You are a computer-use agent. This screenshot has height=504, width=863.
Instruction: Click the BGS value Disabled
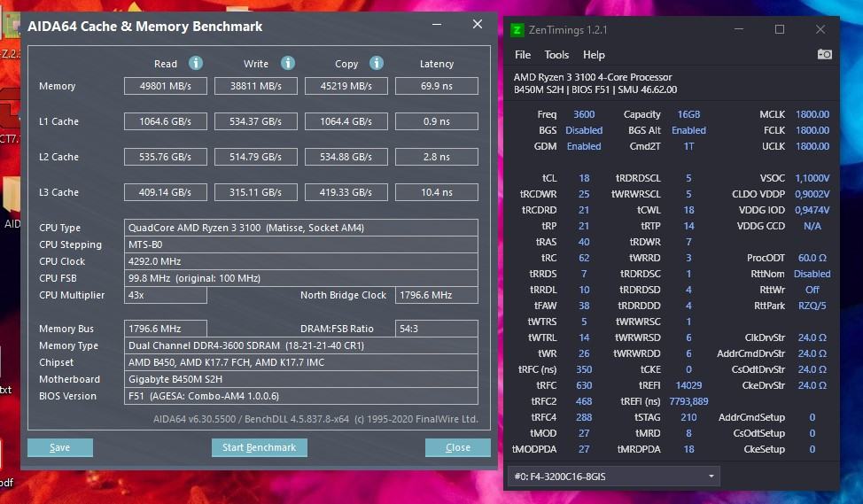pyautogui.click(x=584, y=130)
